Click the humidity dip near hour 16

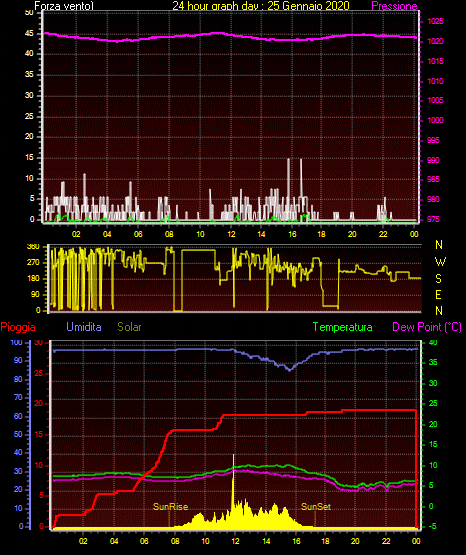[x=290, y=370]
